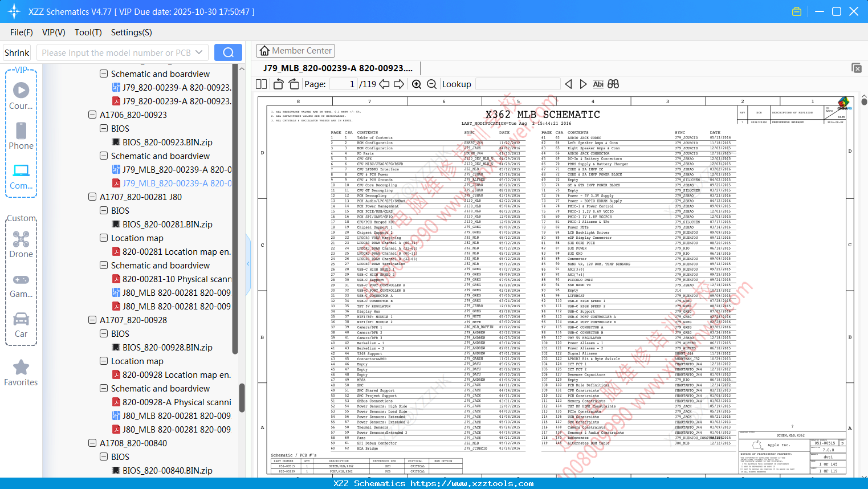Image resolution: width=868 pixels, height=489 pixels.
Task: Focus the model number or PCB search field
Action: [x=116, y=52]
